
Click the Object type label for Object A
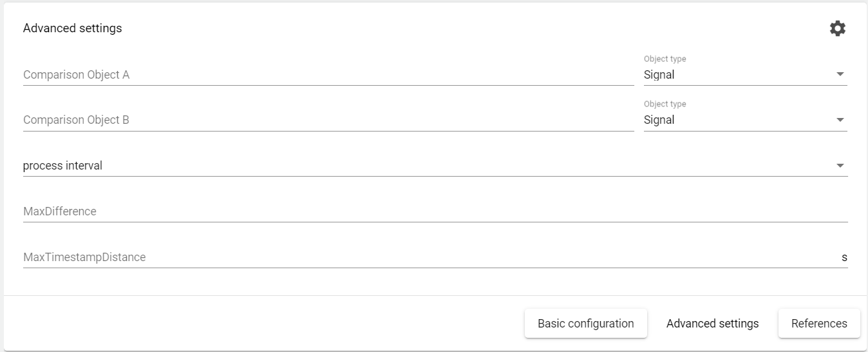[x=665, y=59]
